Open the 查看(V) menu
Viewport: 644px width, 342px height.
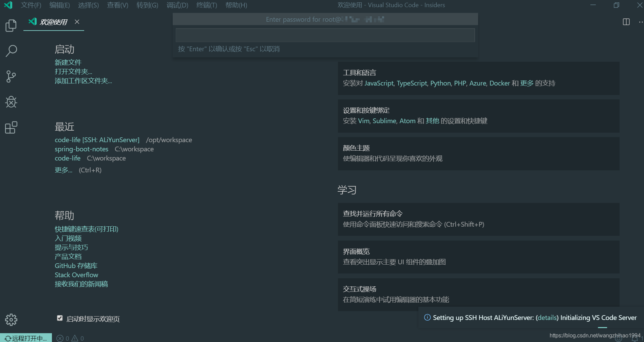(x=117, y=5)
